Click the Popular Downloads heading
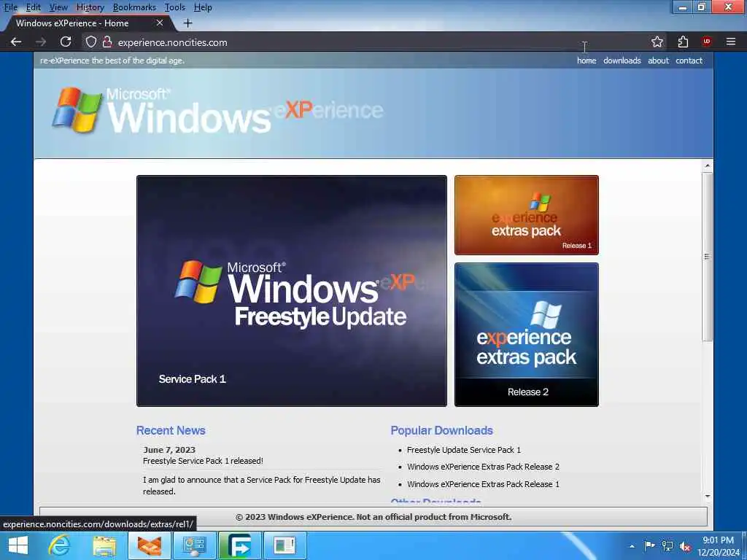 tap(441, 430)
